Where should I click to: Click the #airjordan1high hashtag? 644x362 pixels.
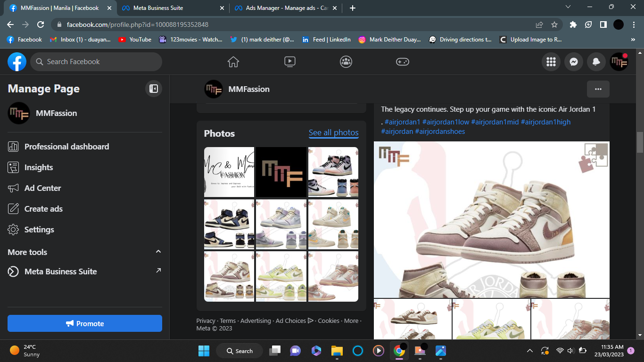tap(545, 122)
